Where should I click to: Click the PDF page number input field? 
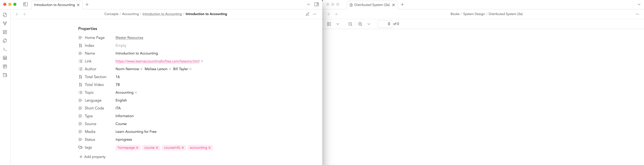click(x=385, y=24)
